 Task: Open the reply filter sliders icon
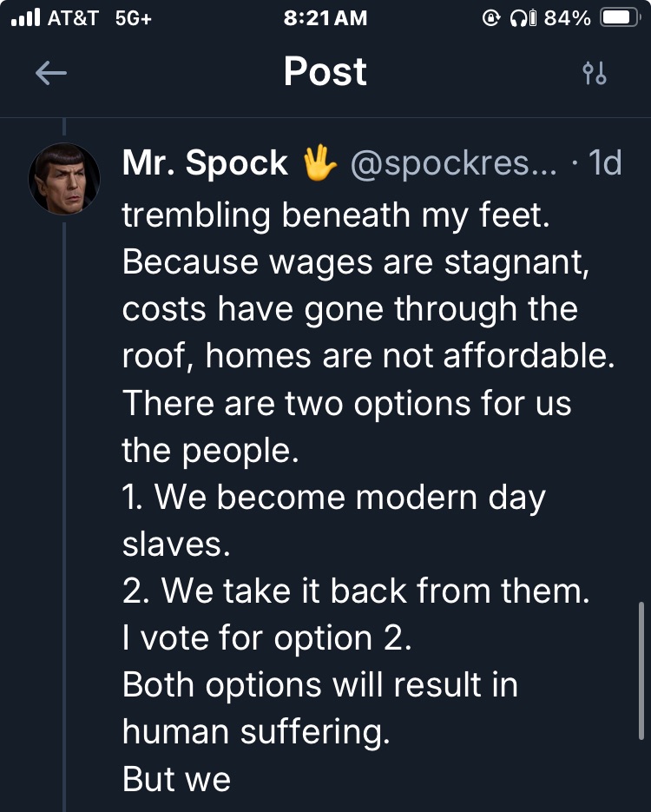pos(595,74)
